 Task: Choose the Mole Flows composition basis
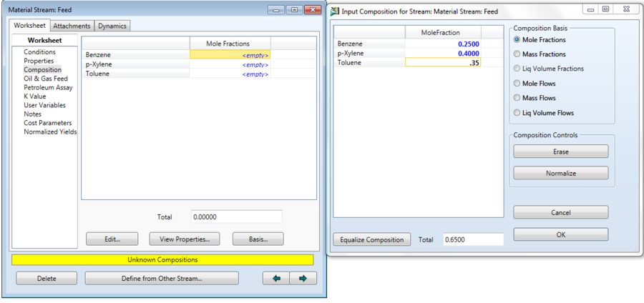[517, 84]
